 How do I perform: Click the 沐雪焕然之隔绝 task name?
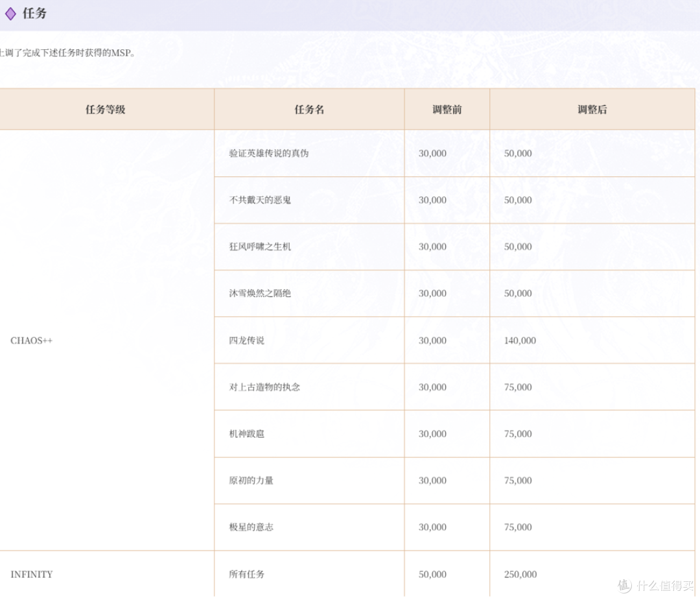pos(260,294)
